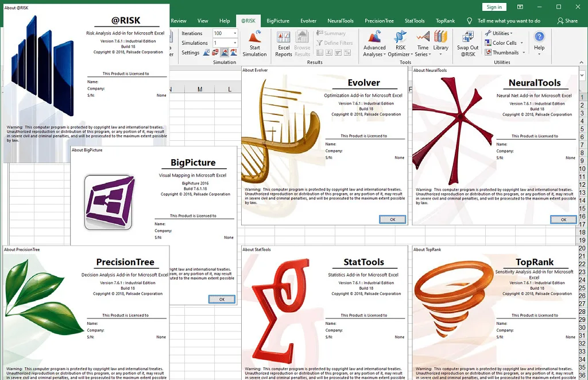Click the lightbulb Tell Me icon
The width and height of the screenshot is (588, 380).
[470, 21]
